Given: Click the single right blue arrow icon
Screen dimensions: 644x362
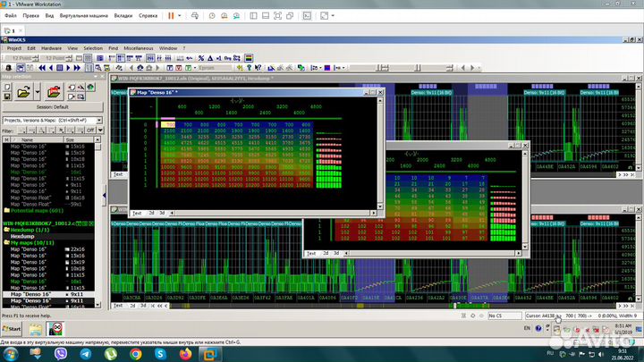Looking at the screenshot, I should (x=68, y=68).
